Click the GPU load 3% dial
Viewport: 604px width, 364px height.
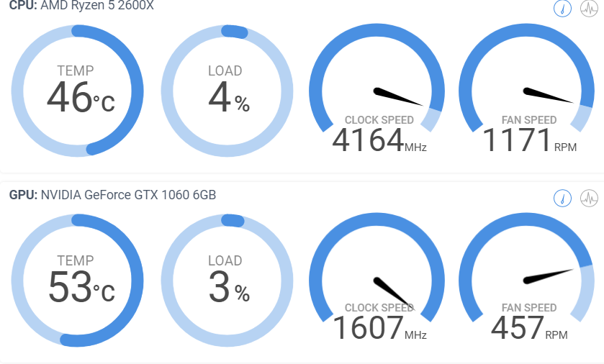(227, 281)
